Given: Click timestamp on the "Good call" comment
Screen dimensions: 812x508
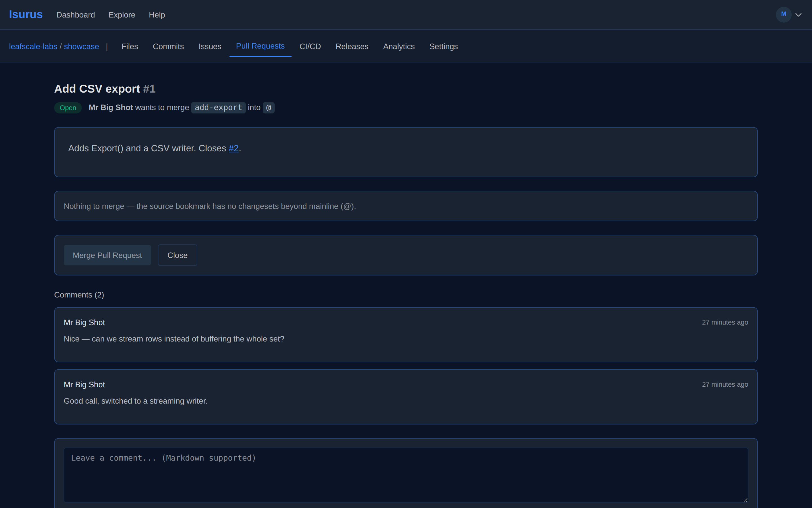Looking at the screenshot, I should 725,384.
